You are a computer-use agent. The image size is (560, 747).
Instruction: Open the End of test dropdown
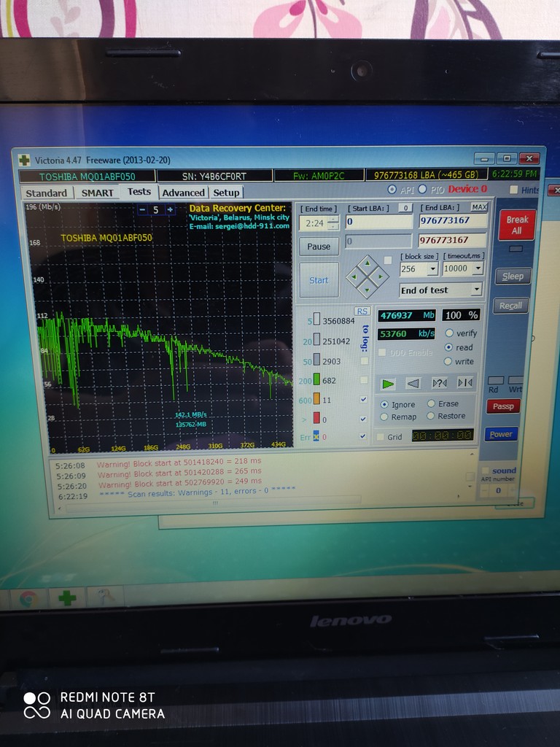click(x=476, y=290)
